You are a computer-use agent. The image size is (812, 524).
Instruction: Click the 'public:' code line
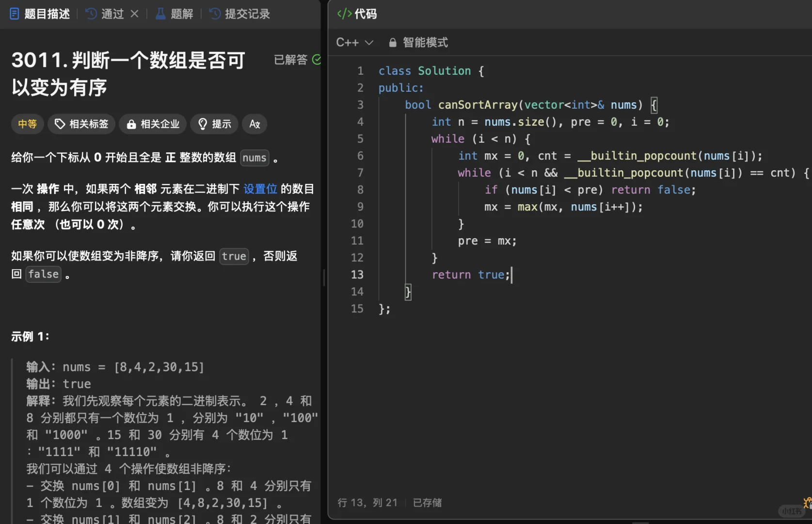click(401, 88)
